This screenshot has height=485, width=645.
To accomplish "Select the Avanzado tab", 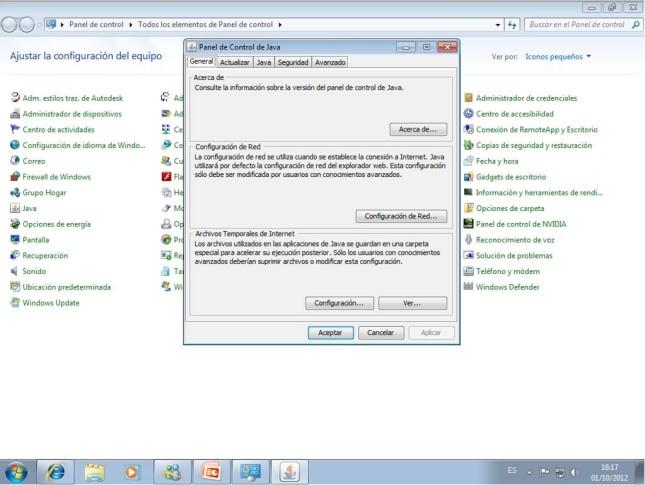I will 330,63.
